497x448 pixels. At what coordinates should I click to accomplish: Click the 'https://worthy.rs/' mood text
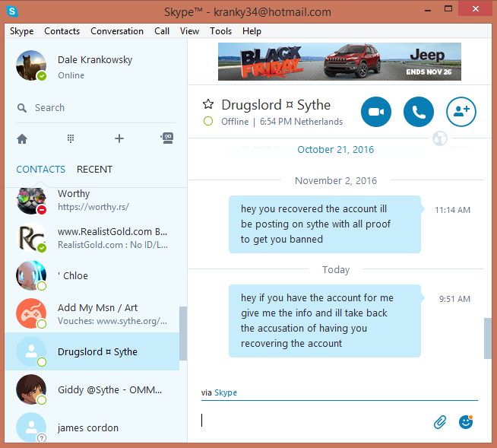pos(93,207)
